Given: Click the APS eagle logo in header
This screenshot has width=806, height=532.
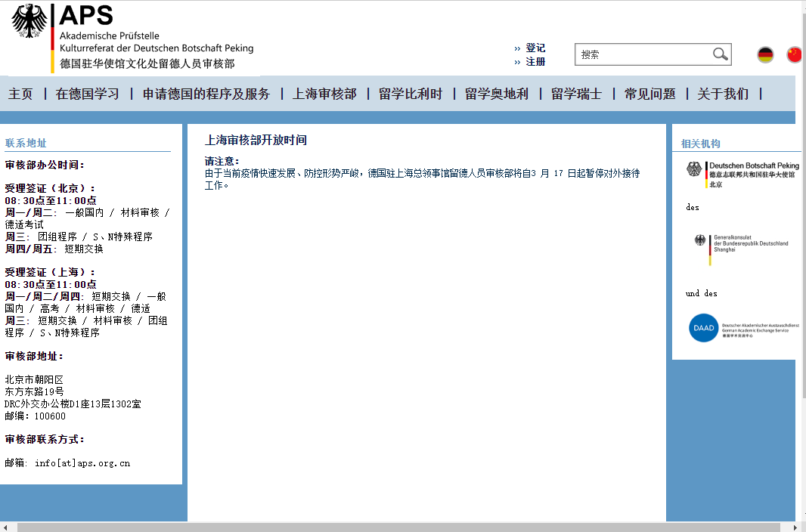Looking at the screenshot, I should point(29,21).
